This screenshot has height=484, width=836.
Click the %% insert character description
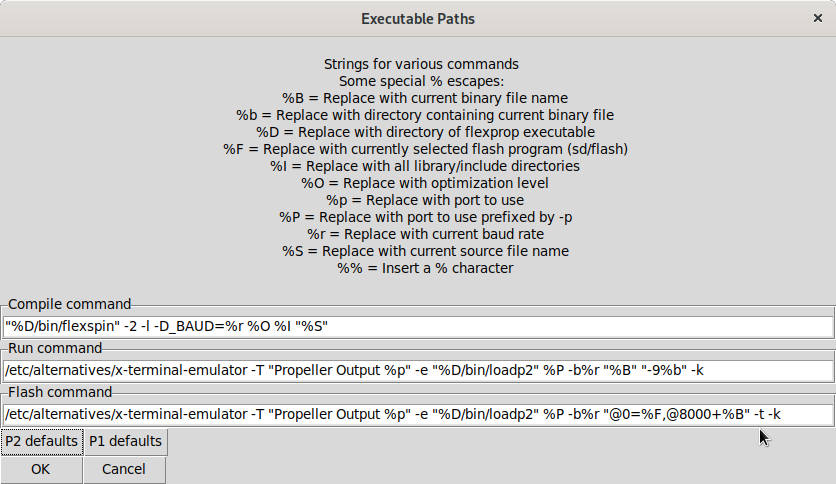[x=425, y=268]
